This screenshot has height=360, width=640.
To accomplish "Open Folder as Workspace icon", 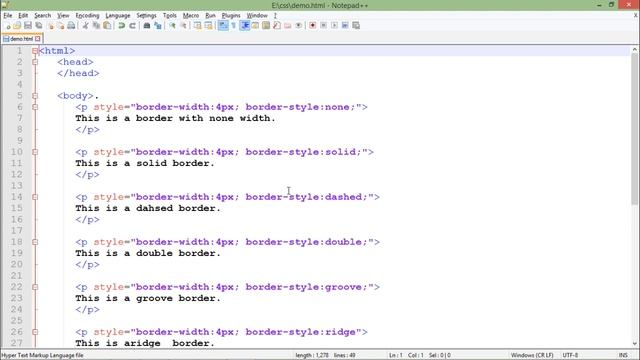I will pyautogui.click(x=288, y=25).
